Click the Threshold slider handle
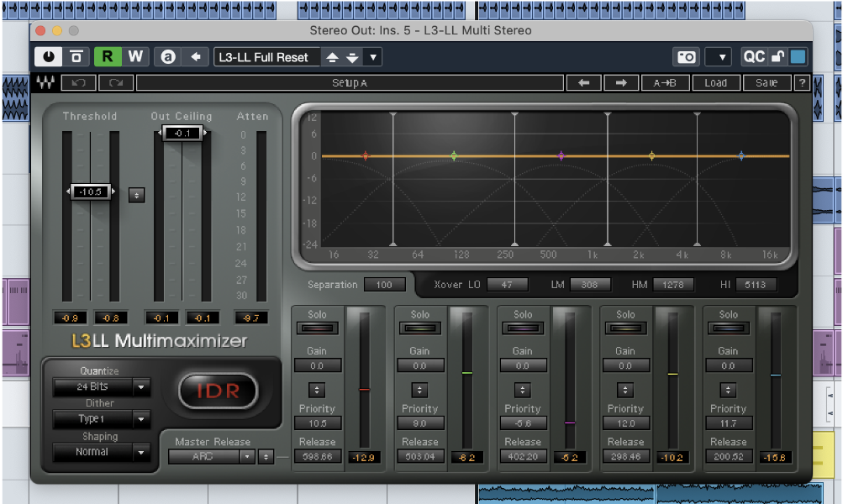This screenshot has height=504, width=843. point(91,192)
